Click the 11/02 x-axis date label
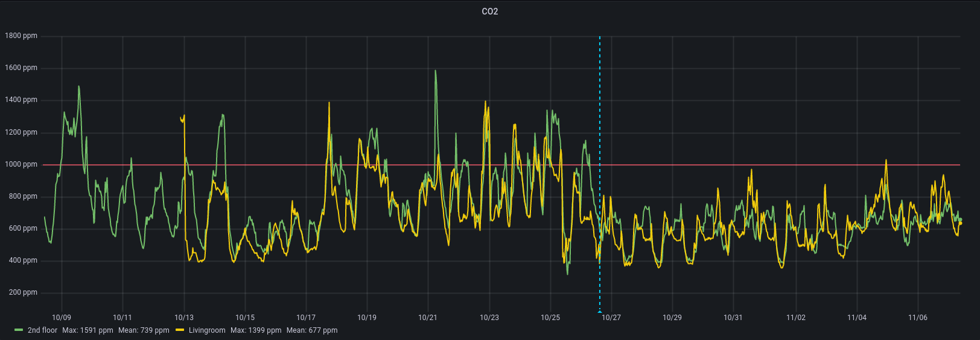This screenshot has width=980, height=340. coord(796,318)
